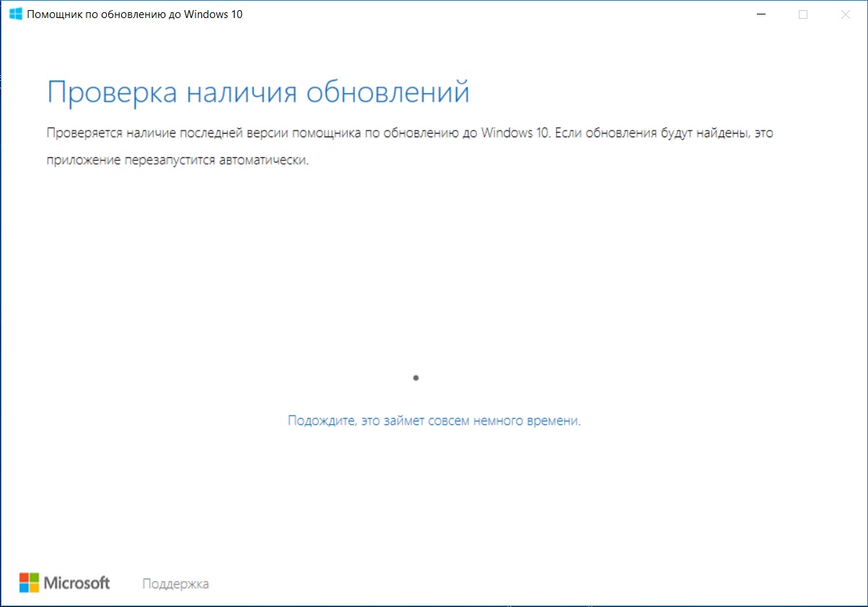Minimize the Windows 10 update assistant window
This screenshot has height=607, width=868.
(x=761, y=14)
